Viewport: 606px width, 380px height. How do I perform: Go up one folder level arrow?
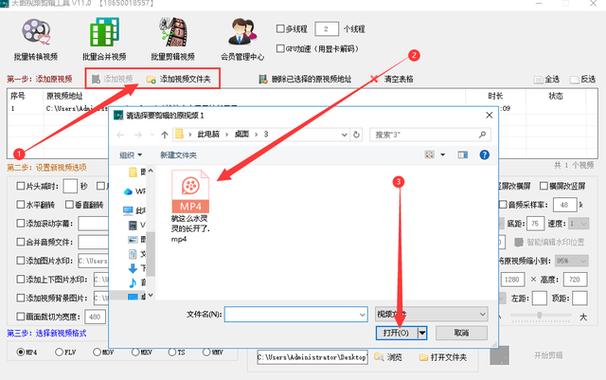click(x=165, y=135)
